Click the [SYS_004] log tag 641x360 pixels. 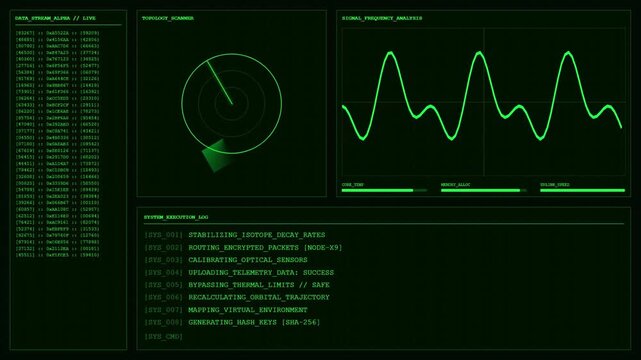point(164,273)
